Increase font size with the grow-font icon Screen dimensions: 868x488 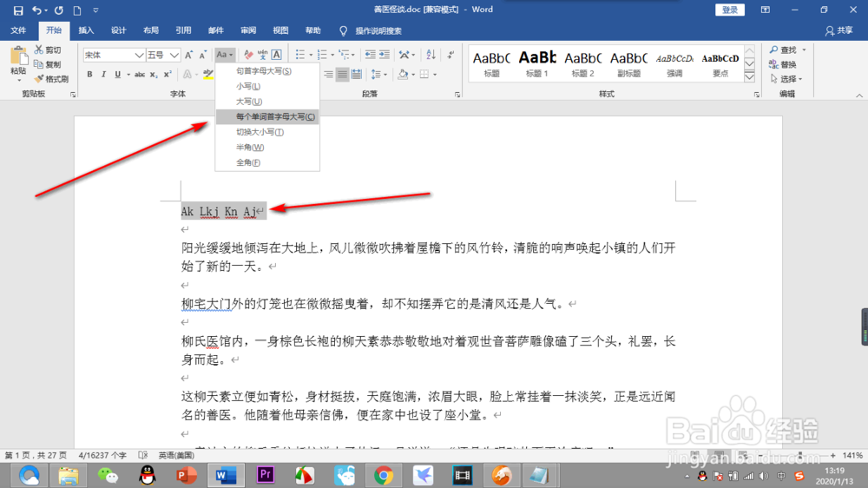(x=188, y=55)
